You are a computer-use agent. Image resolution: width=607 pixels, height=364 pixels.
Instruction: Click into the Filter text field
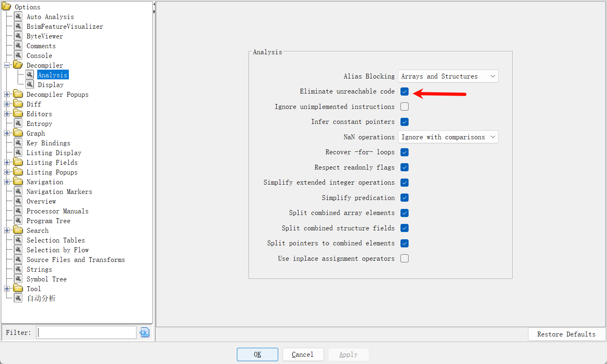(86, 332)
